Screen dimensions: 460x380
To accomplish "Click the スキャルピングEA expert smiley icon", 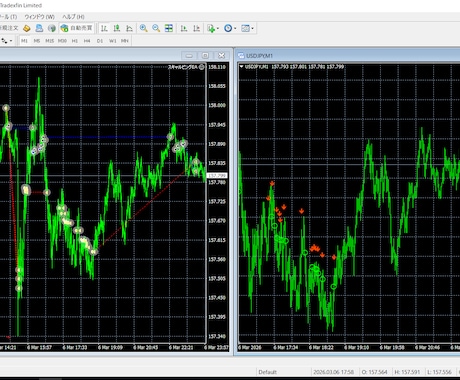I will click(x=202, y=67).
